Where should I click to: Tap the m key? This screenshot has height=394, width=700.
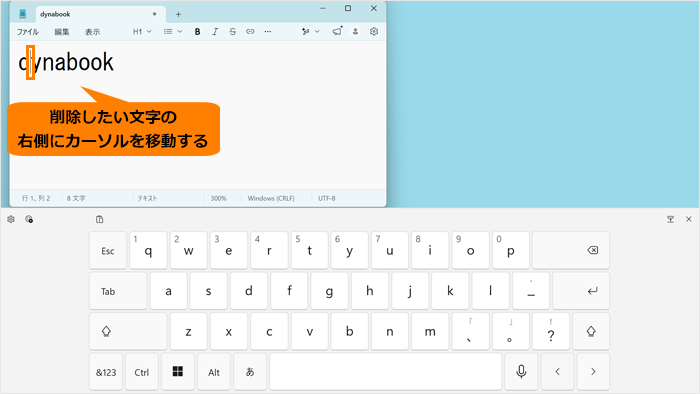(430, 332)
